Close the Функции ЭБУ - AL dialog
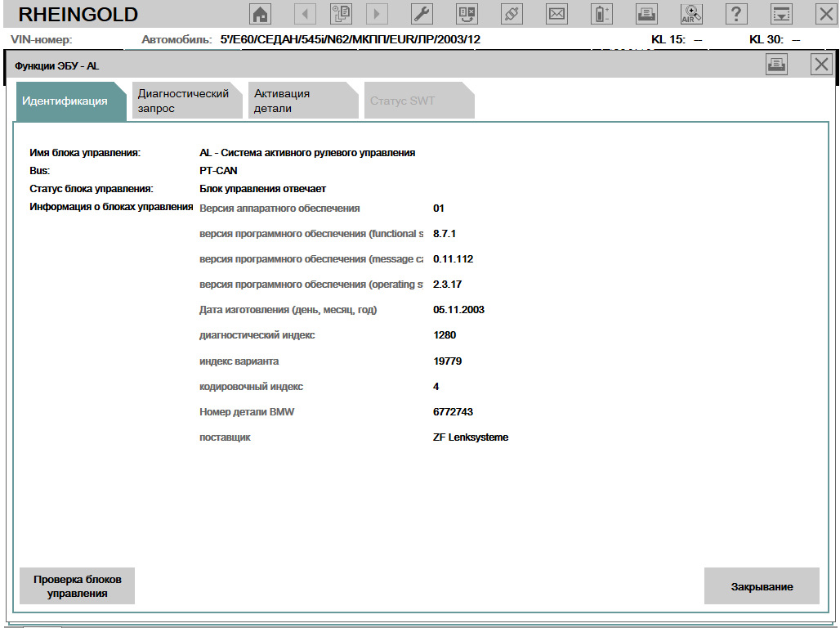This screenshot has width=840, height=628. tap(821, 65)
